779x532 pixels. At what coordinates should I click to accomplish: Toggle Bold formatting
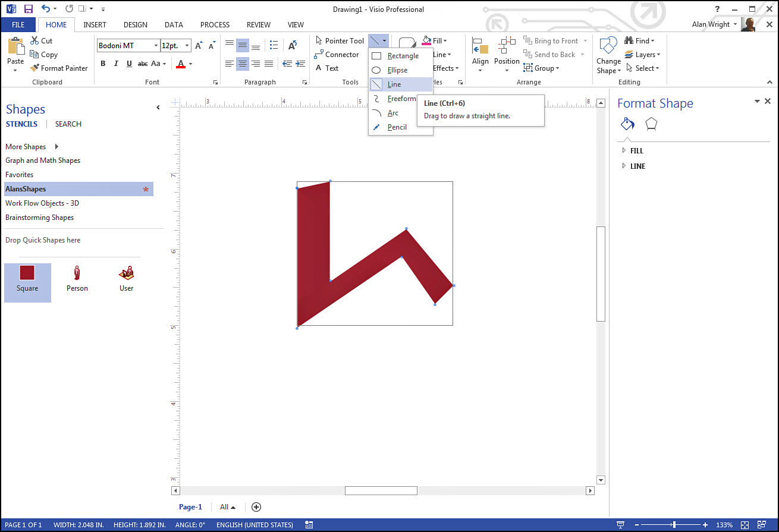(x=103, y=64)
